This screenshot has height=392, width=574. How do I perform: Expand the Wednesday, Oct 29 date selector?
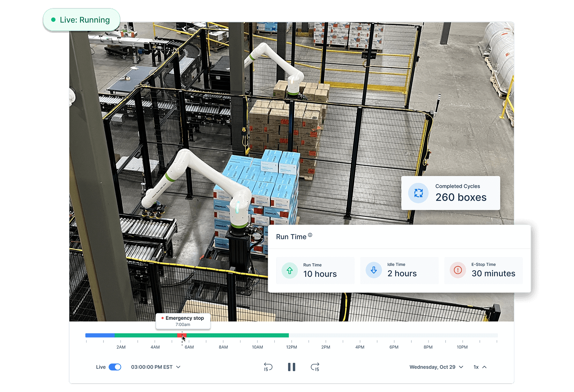point(436,367)
